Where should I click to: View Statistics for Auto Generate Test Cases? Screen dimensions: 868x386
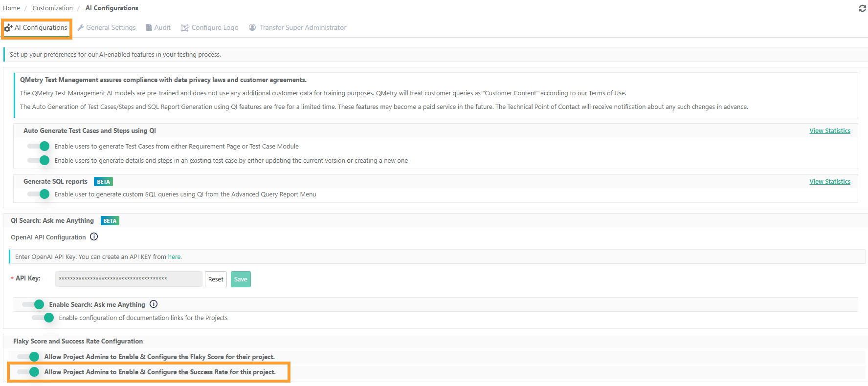pos(830,130)
